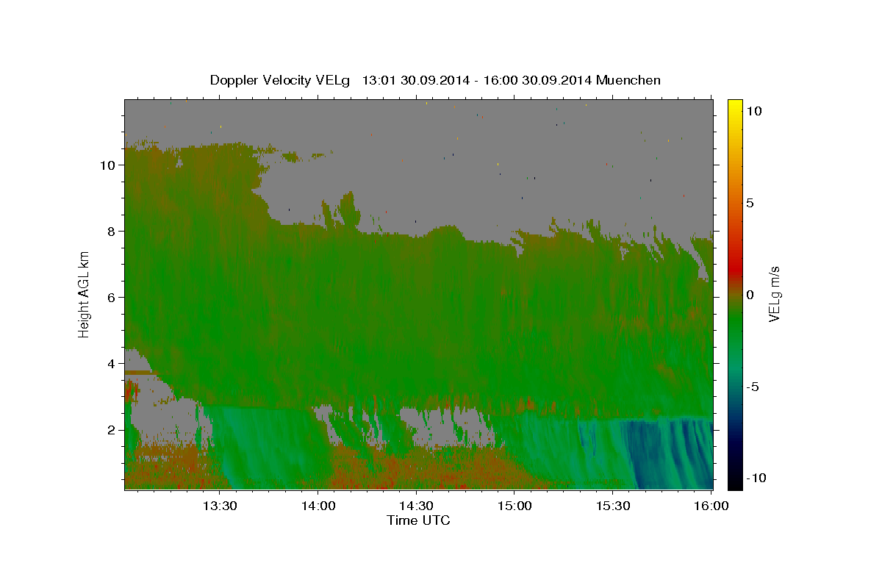Click the 13:30 time tick label
Viewport: 882px width, 588px height.
coord(220,506)
